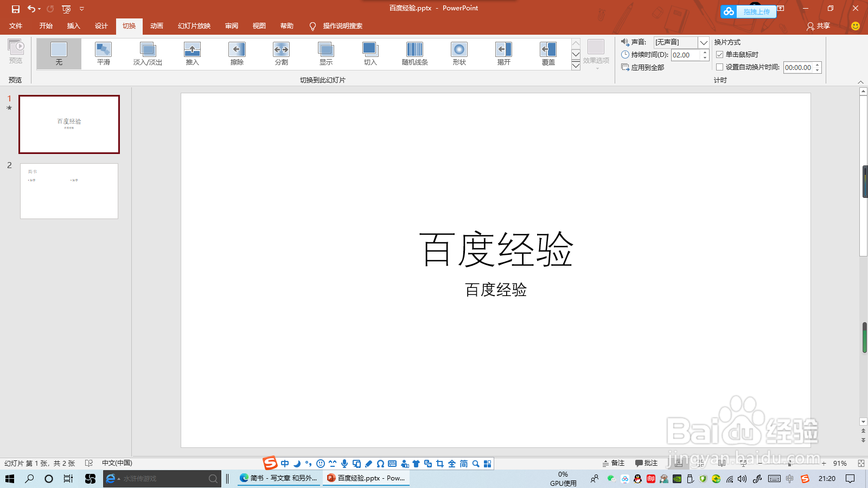
Task: Click the 预览 (Preview) transition button
Action: click(16, 52)
